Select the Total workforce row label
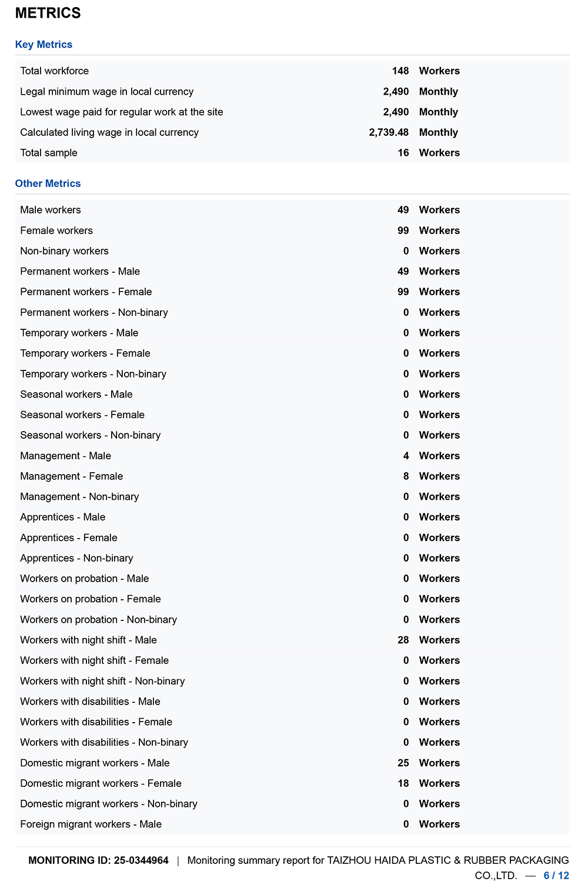The height and width of the screenshot is (885, 588). 54,71
